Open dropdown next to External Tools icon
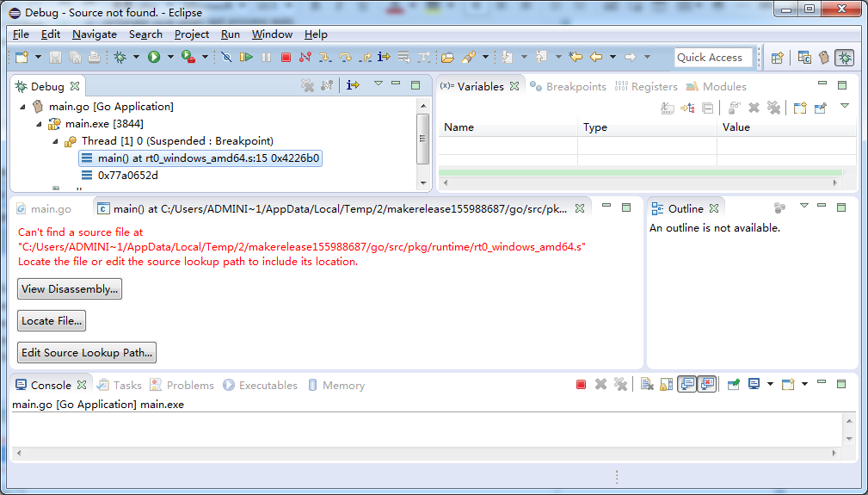 click(205, 57)
